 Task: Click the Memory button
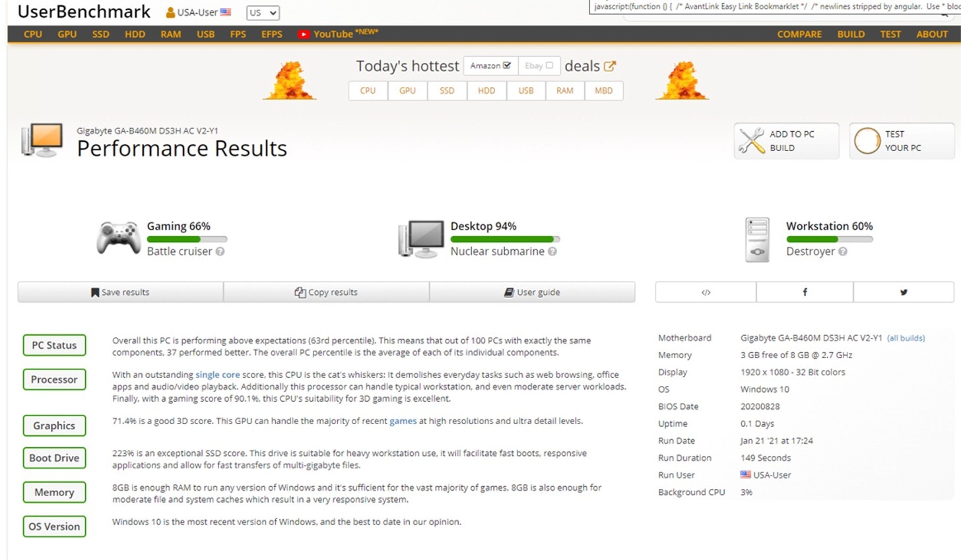coord(54,492)
